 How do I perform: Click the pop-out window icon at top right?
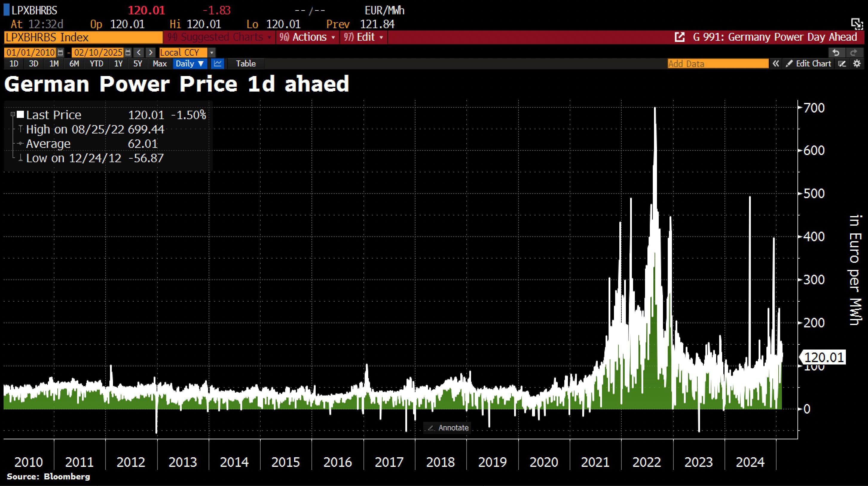(857, 24)
